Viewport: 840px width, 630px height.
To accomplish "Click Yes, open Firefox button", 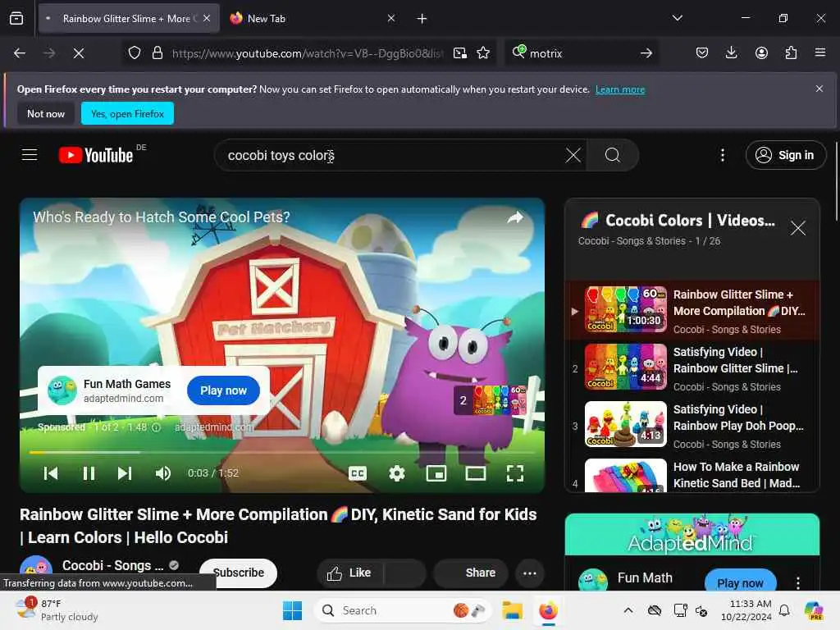I will coord(127,113).
